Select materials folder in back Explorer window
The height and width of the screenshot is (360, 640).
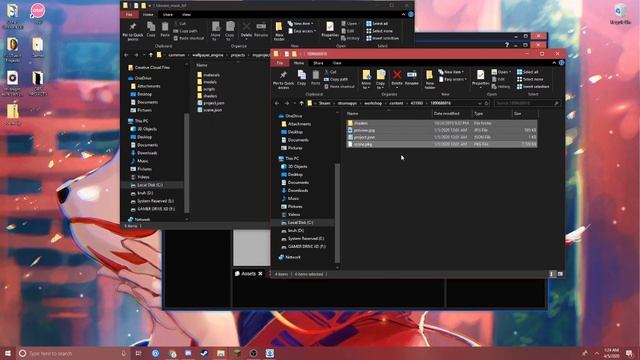click(208, 75)
